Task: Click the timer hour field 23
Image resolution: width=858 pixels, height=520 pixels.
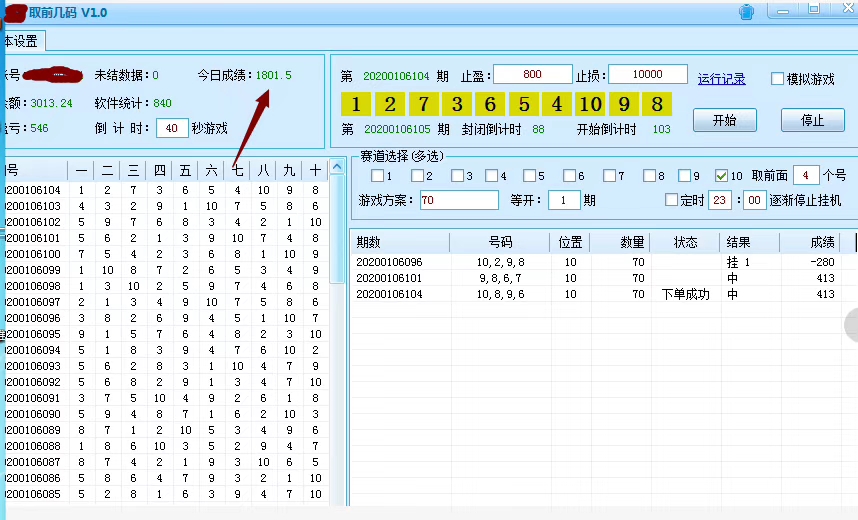Action: pyautogui.click(x=720, y=200)
